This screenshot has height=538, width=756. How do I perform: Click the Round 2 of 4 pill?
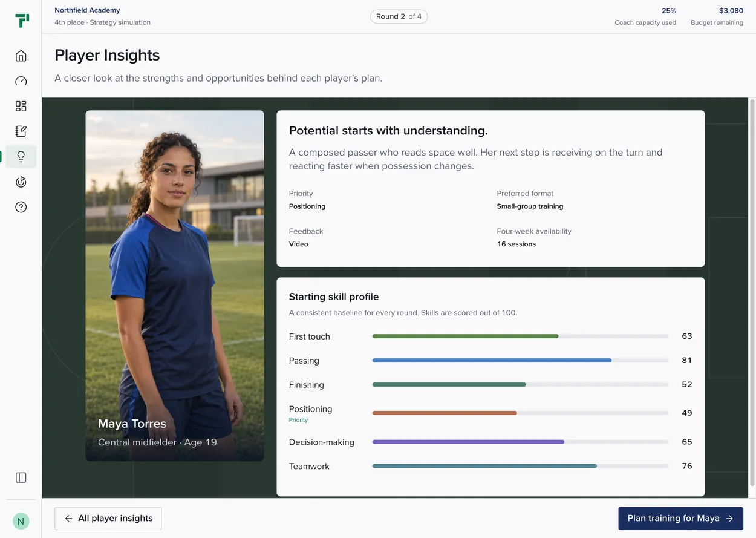(x=399, y=16)
